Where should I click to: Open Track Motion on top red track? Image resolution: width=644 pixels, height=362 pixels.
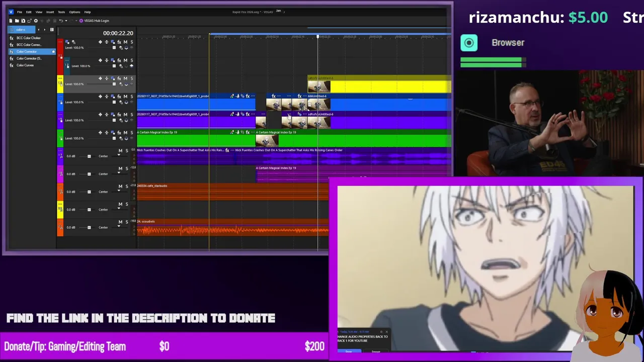tap(113, 42)
